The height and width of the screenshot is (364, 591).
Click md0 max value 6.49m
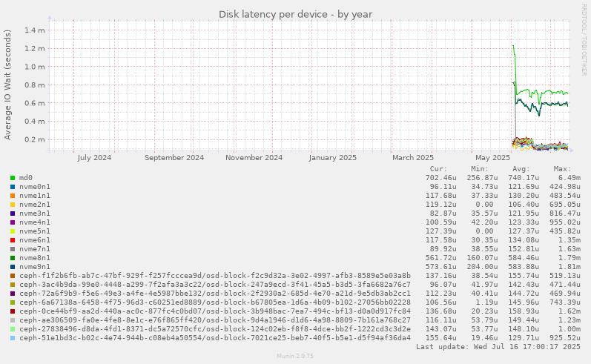tap(569, 178)
